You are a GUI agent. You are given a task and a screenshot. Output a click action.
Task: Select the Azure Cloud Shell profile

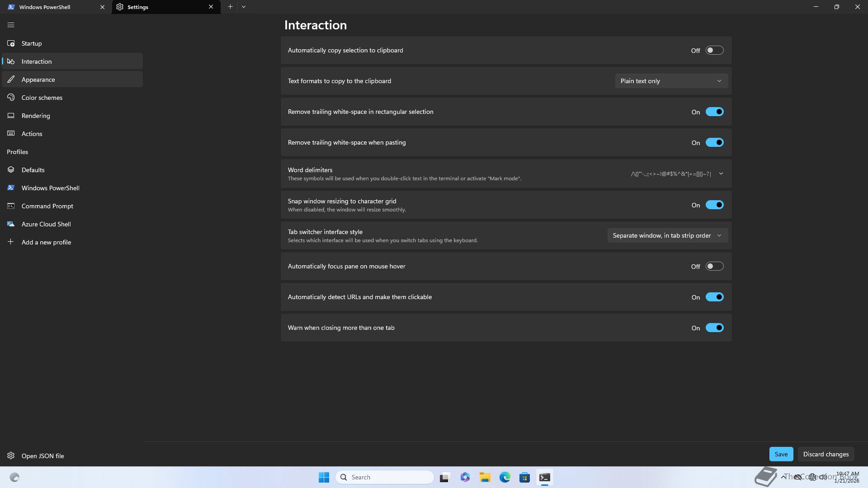click(46, 224)
